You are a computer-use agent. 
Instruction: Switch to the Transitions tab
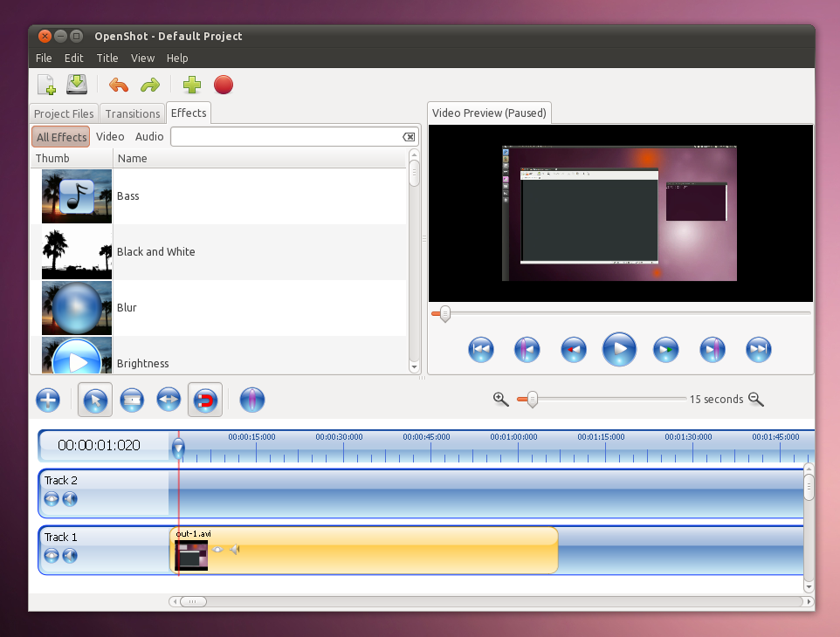click(133, 113)
